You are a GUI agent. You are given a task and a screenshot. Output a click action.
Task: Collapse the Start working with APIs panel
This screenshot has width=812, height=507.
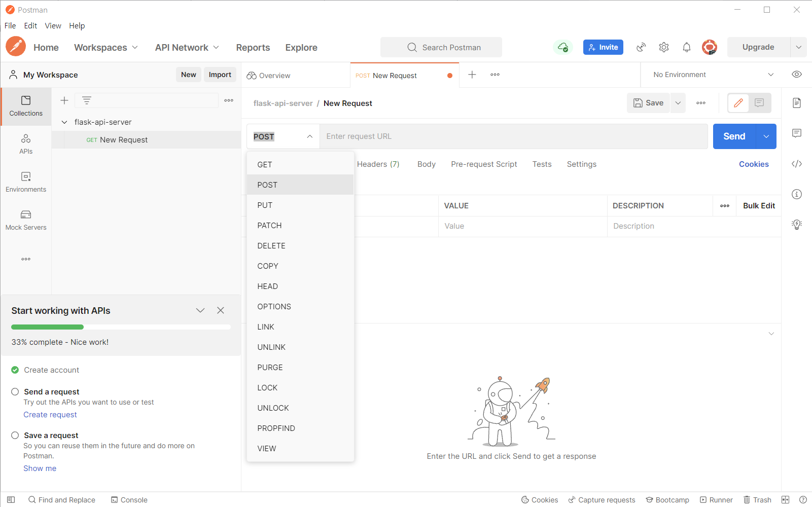[200, 310]
